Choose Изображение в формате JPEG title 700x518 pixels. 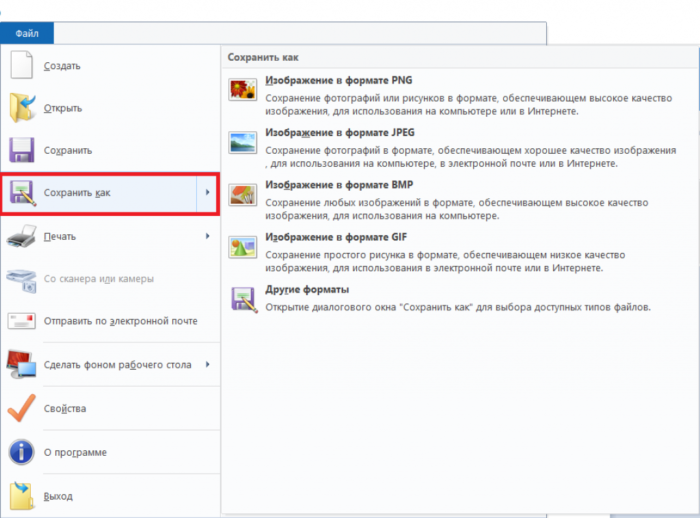[340, 133]
